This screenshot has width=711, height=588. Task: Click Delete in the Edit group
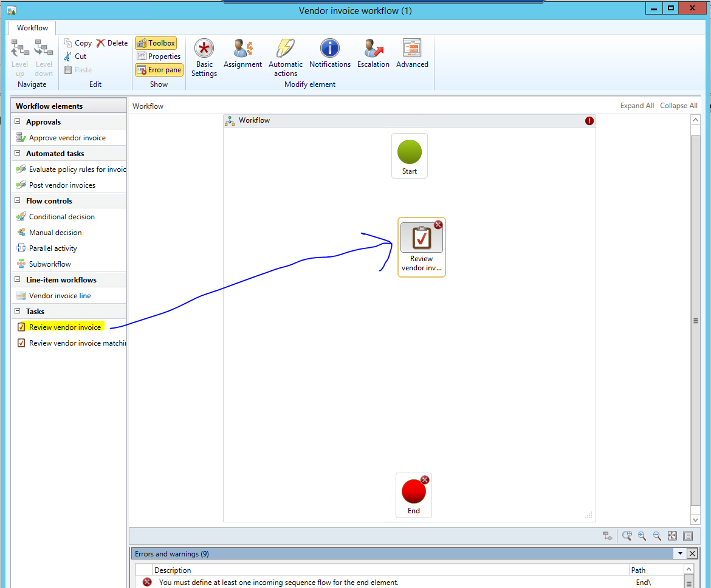[112, 43]
